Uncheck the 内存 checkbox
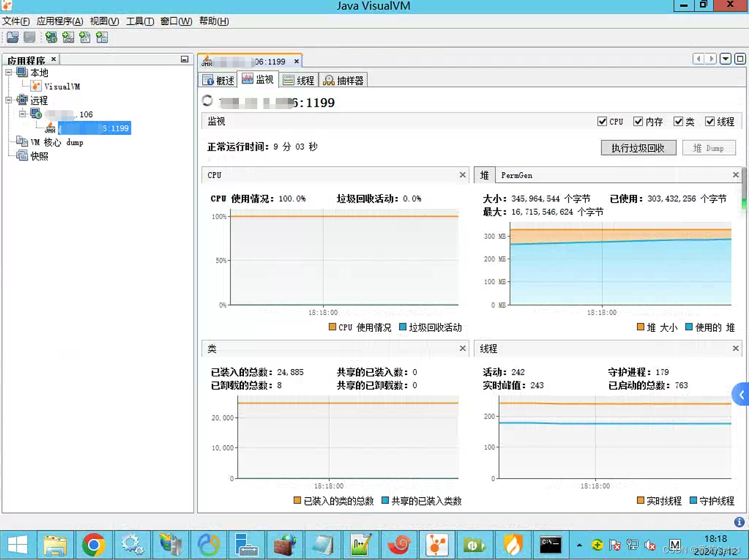 click(638, 121)
